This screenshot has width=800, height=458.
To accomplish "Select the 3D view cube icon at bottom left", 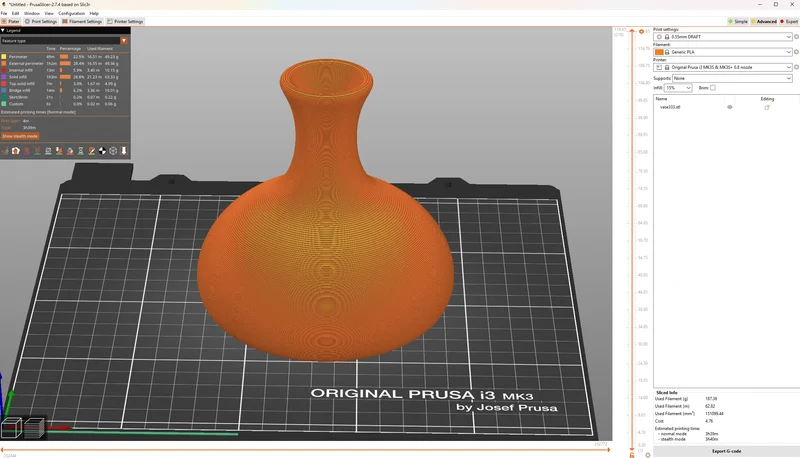I will coord(12,428).
